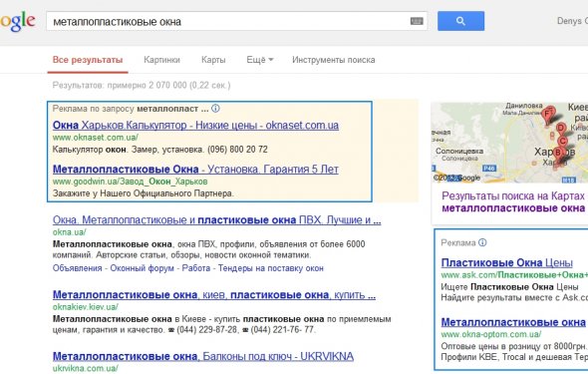The image size is (588, 374).
Task: Select the 'Все результаты' tab
Action: (88, 60)
